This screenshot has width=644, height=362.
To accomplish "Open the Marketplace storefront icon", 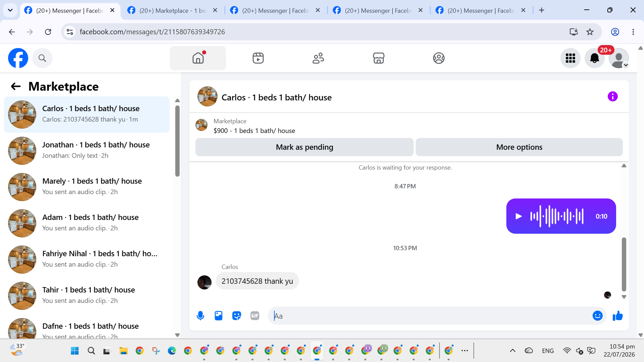I will (378, 58).
